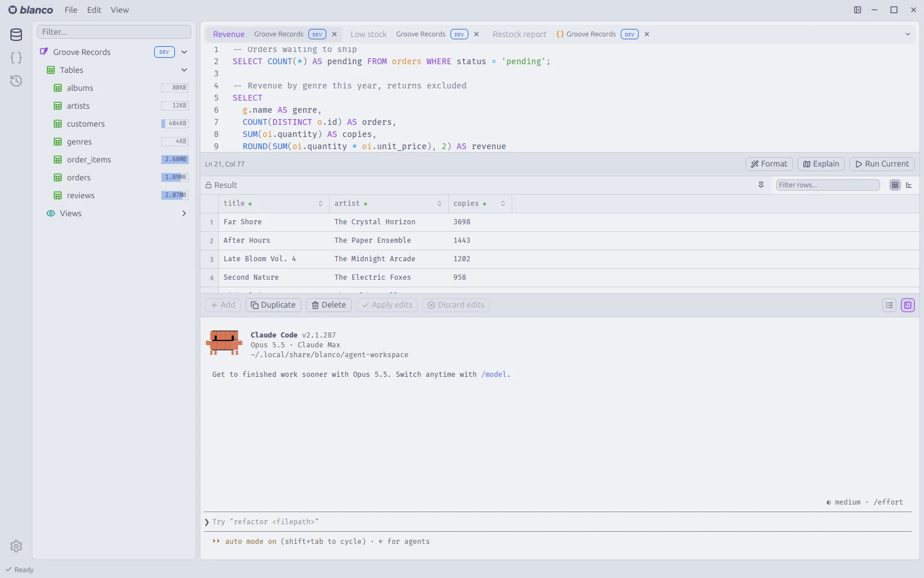Open the Edit menu
Image resolution: width=924 pixels, height=578 pixels.
pyautogui.click(x=94, y=10)
